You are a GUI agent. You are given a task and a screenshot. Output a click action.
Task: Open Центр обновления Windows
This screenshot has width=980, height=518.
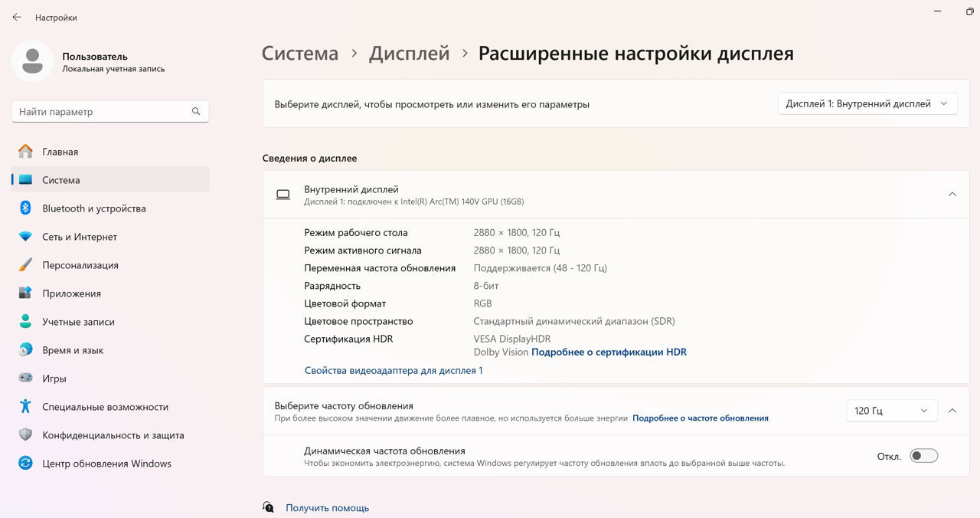click(106, 464)
